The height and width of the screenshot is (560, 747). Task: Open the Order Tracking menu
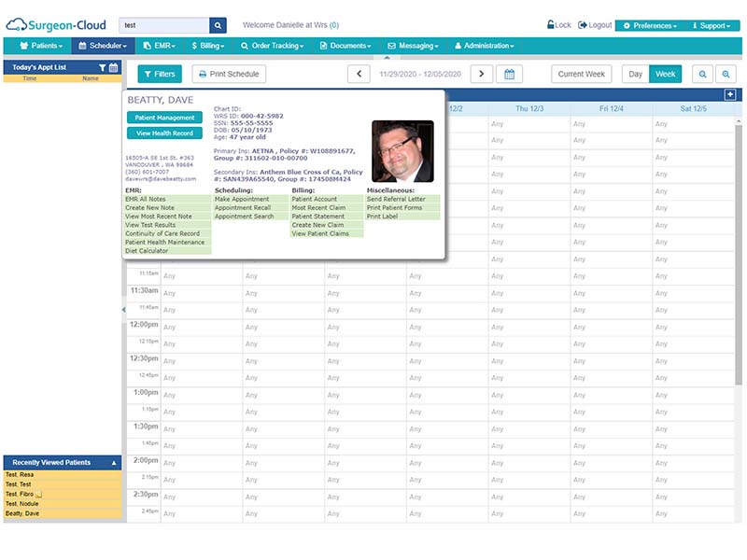(272, 46)
